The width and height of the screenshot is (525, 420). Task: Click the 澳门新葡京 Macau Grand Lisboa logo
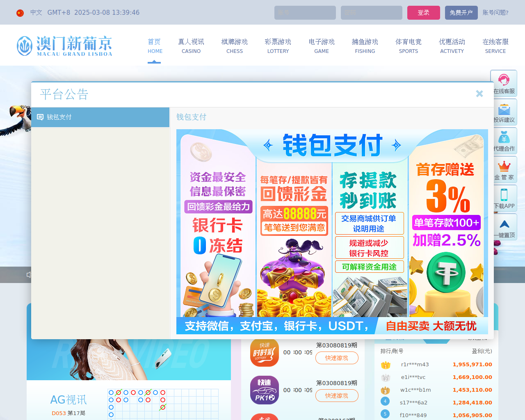[x=64, y=46]
